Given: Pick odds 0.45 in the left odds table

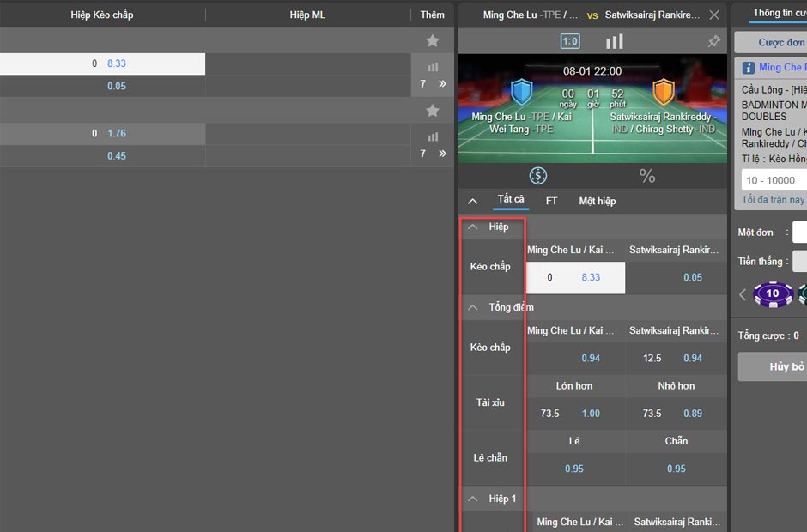Looking at the screenshot, I should click(116, 156).
